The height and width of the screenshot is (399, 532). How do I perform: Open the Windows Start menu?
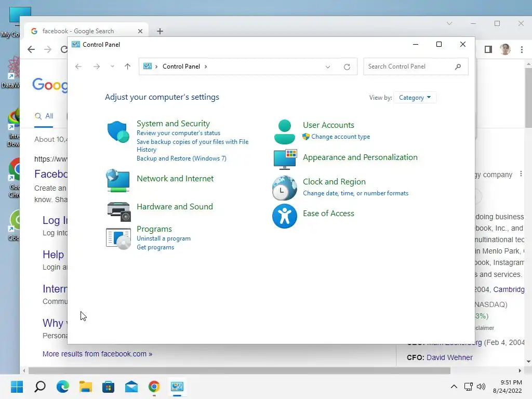(17, 387)
